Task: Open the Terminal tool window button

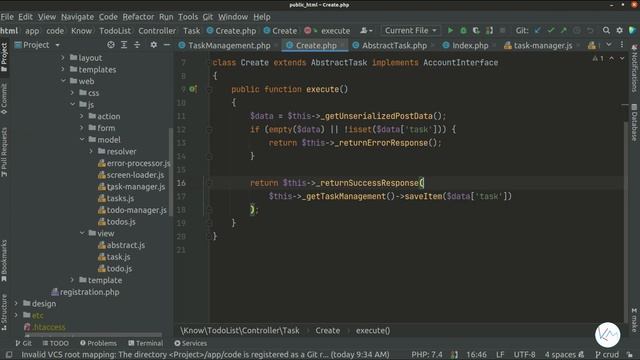Action: coord(145,343)
